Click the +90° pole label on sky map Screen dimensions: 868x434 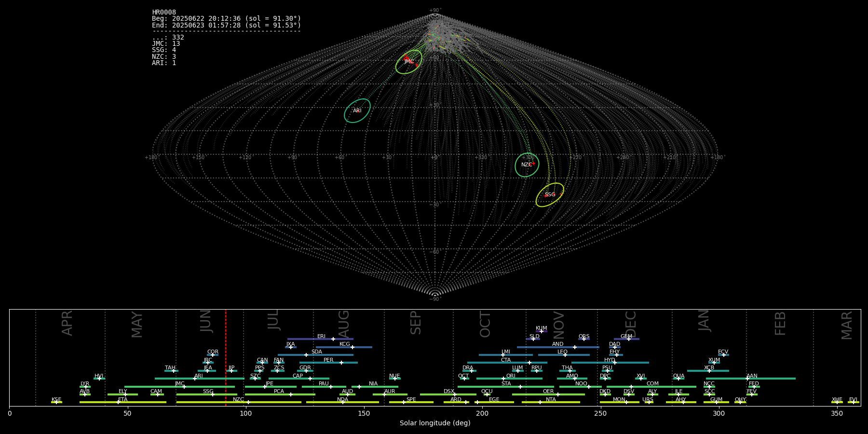pos(435,11)
